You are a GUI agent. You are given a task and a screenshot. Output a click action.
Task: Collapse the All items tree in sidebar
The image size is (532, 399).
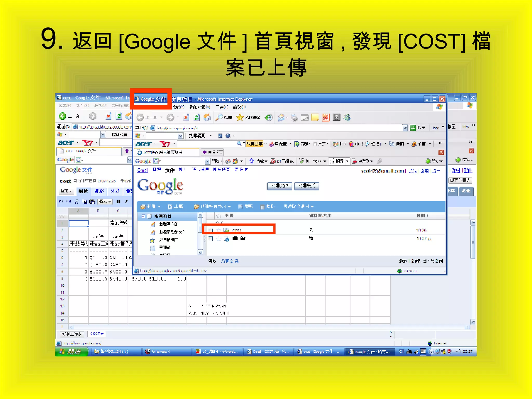tap(143, 216)
